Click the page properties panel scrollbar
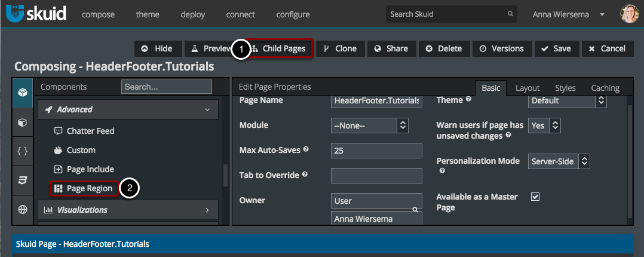Image resolution: width=644 pixels, height=257 pixels. click(629, 160)
